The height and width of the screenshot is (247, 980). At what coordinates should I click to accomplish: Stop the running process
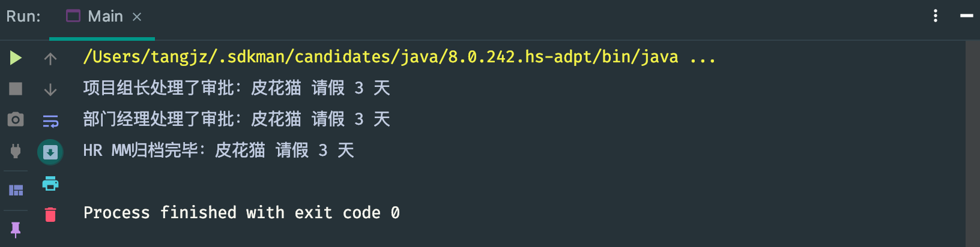[x=16, y=89]
